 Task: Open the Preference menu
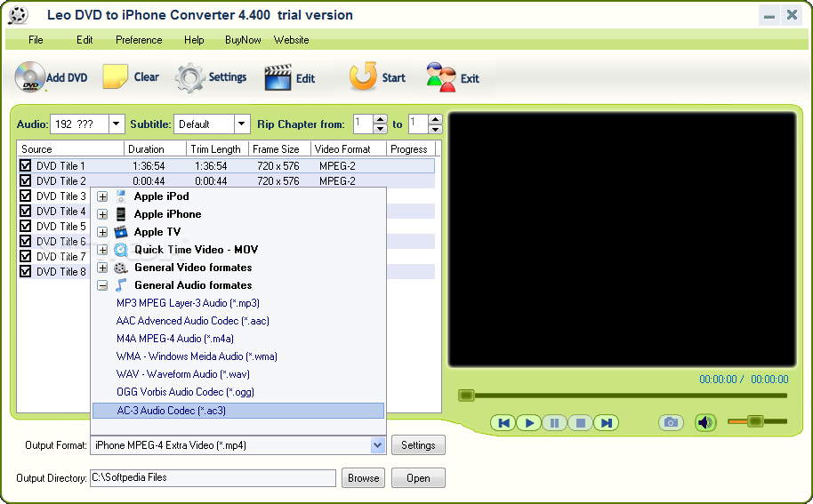(139, 40)
